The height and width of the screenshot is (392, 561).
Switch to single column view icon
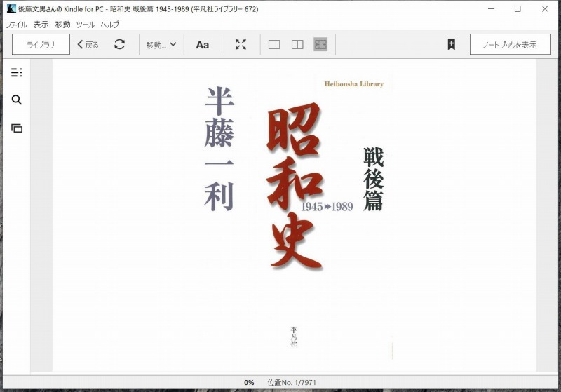[x=274, y=44]
